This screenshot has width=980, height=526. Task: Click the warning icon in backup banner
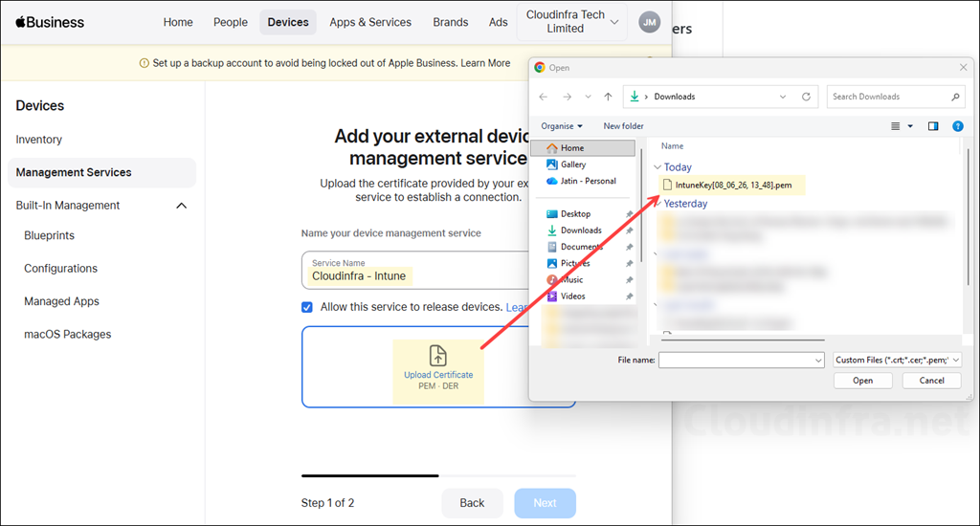point(145,63)
